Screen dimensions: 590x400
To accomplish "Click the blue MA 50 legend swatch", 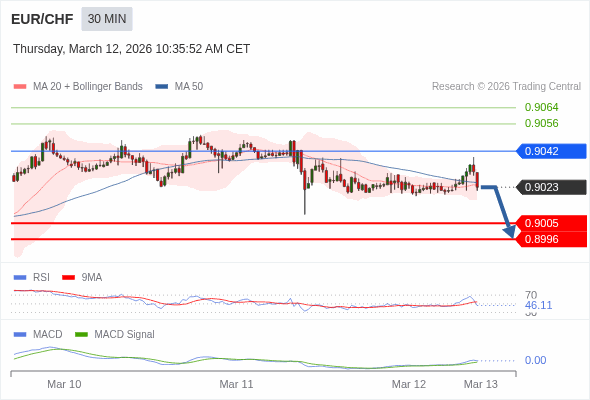I will pyautogui.click(x=162, y=87).
